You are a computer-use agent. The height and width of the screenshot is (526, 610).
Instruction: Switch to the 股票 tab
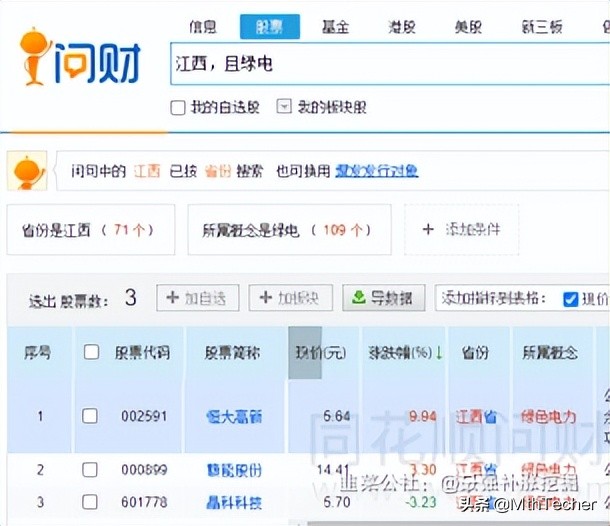(270, 27)
